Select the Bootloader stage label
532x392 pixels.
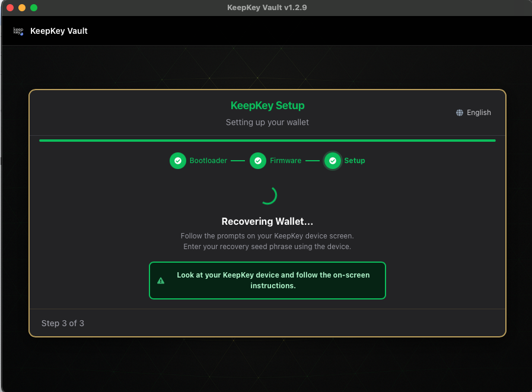coord(208,161)
